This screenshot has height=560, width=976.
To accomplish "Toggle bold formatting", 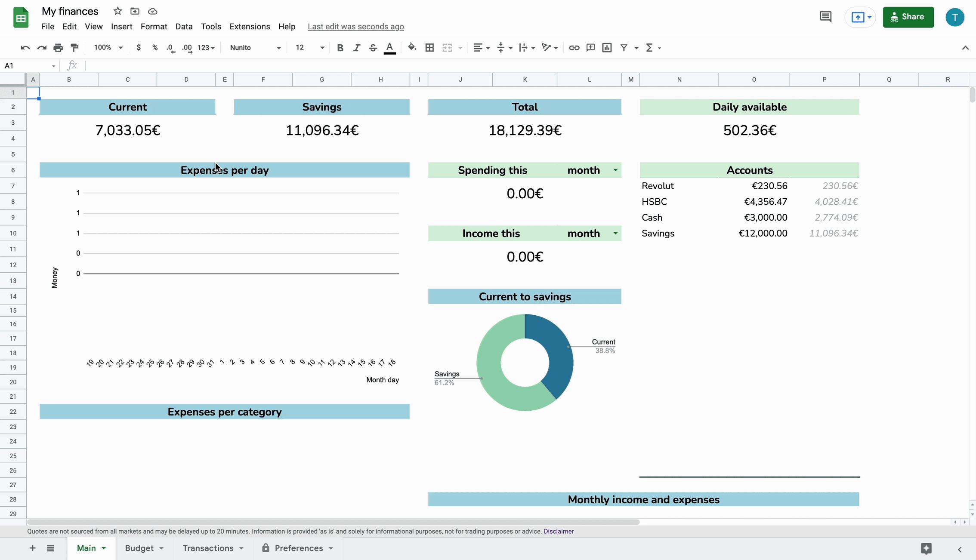I will (x=340, y=48).
